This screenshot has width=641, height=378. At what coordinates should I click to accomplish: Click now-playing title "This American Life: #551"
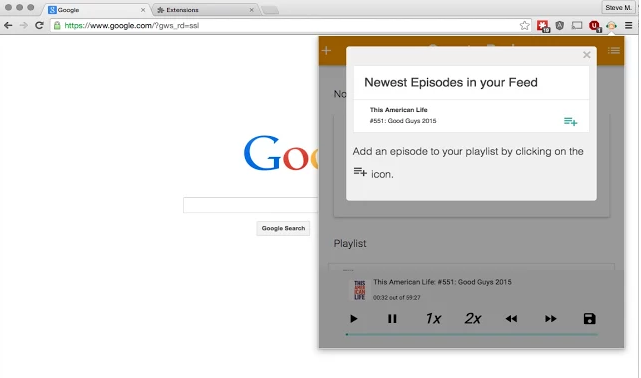click(442, 282)
